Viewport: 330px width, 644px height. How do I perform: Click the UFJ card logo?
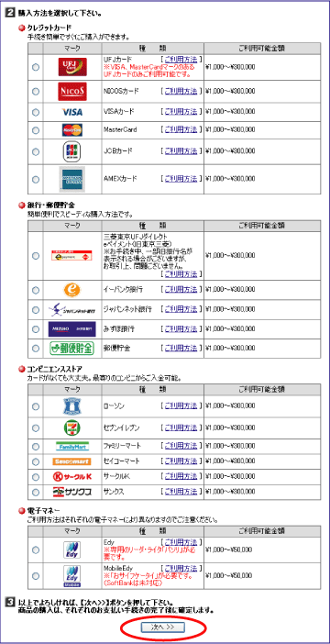click(72, 67)
